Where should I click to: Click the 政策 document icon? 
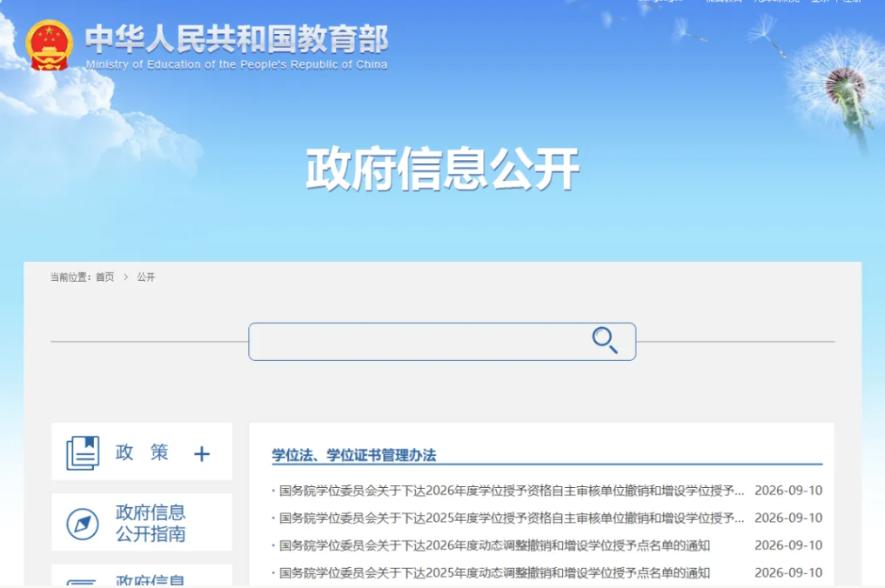(83, 452)
